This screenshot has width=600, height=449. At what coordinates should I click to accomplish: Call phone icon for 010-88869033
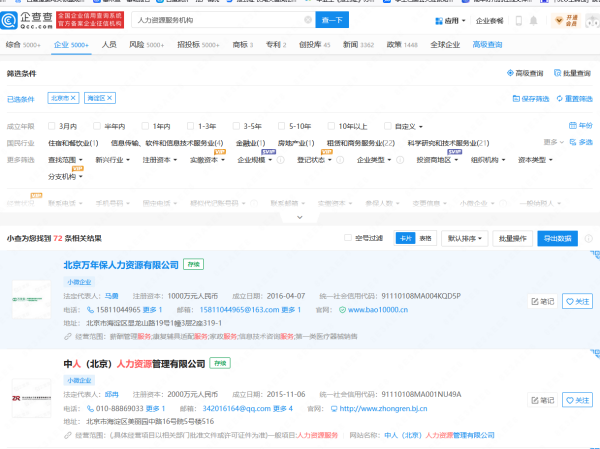tap(90, 408)
